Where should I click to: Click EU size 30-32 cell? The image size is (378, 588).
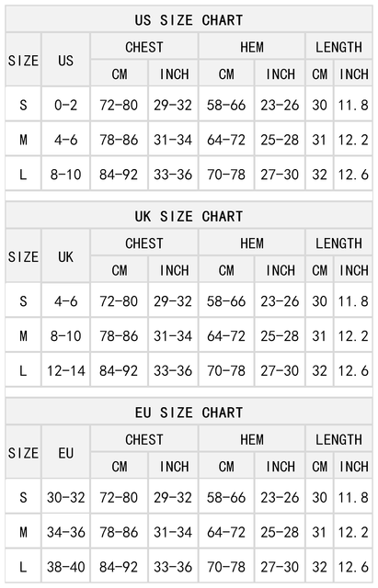tap(65, 497)
